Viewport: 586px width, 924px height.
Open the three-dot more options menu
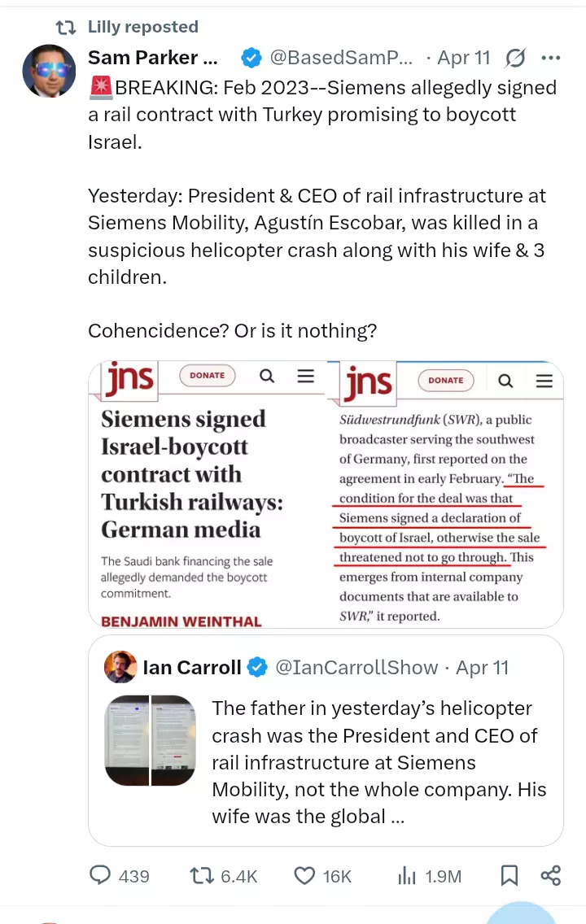(551, 58)
